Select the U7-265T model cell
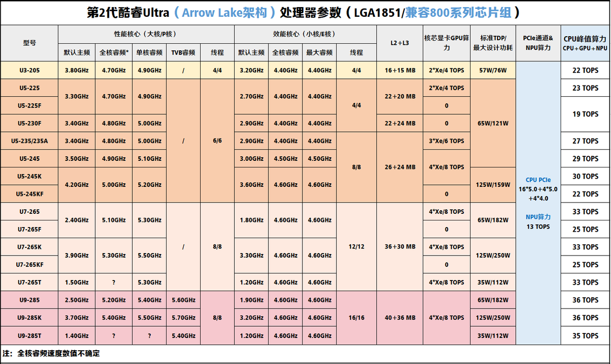Image resolution: width=611 pixels, height=364 pixels. coord(30,282)
